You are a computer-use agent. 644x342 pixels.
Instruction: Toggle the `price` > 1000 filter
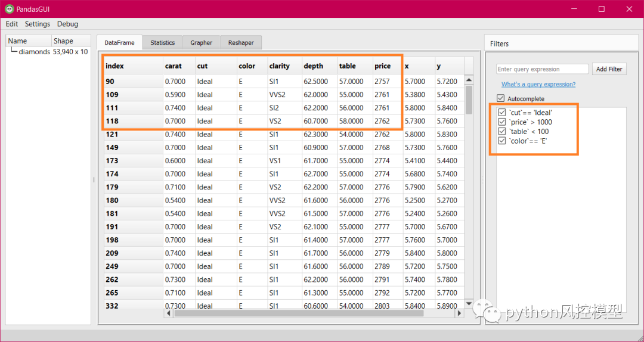(502, 122)
